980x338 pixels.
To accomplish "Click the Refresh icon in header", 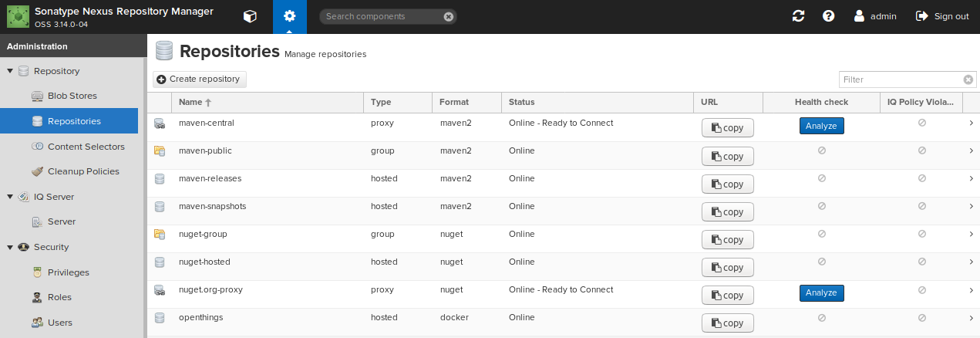I will [799, 16].
